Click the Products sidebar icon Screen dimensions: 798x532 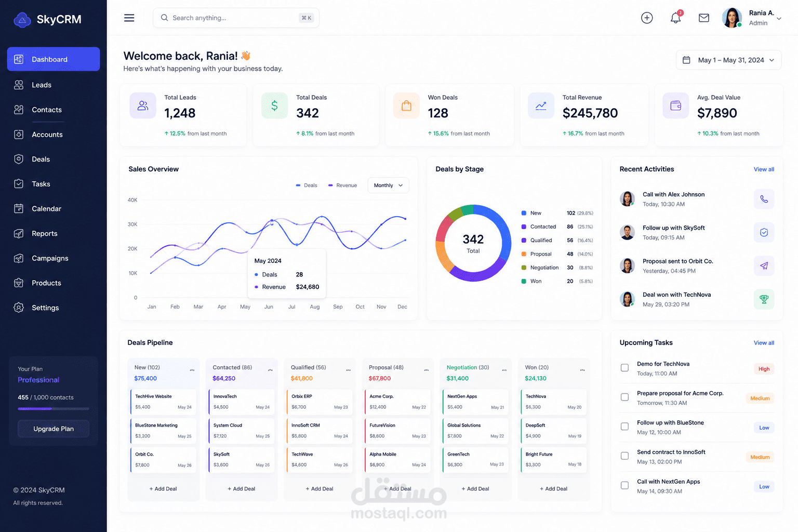[19, 283]
